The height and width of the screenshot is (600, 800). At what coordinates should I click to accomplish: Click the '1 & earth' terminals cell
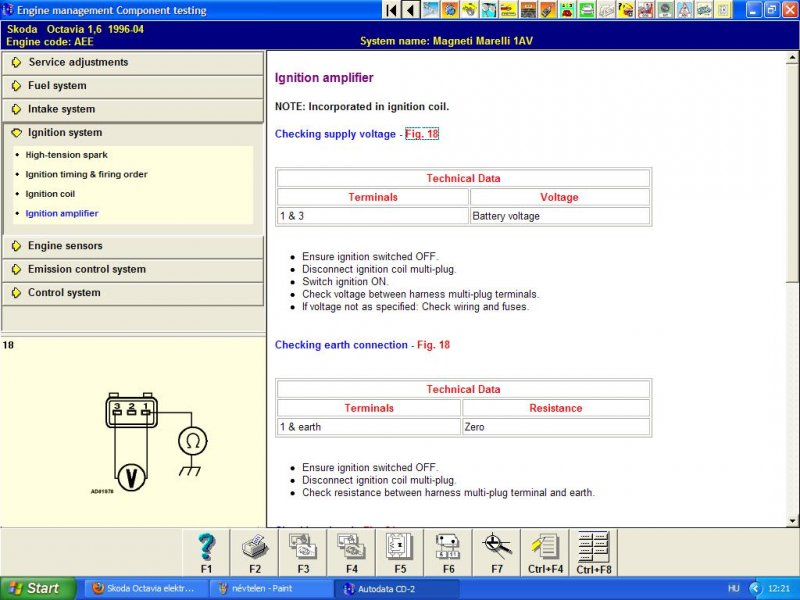click(x=369, y=427)
